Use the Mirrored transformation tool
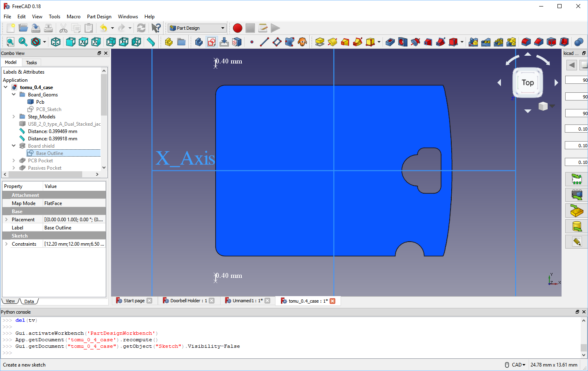Viewport: 588px width, 371px height. coord(473,42)
